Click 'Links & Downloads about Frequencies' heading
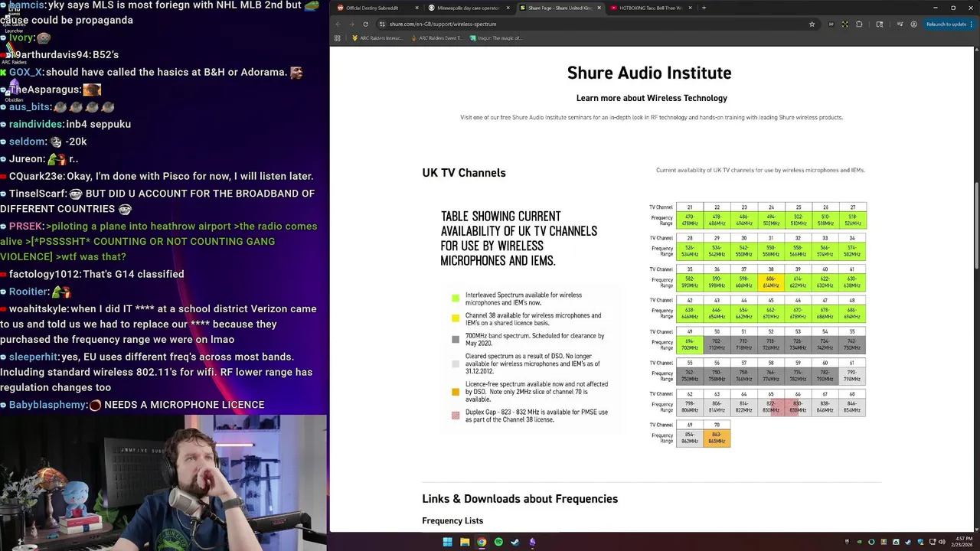This screenshot has height=551, width=980. coord(520,499)
